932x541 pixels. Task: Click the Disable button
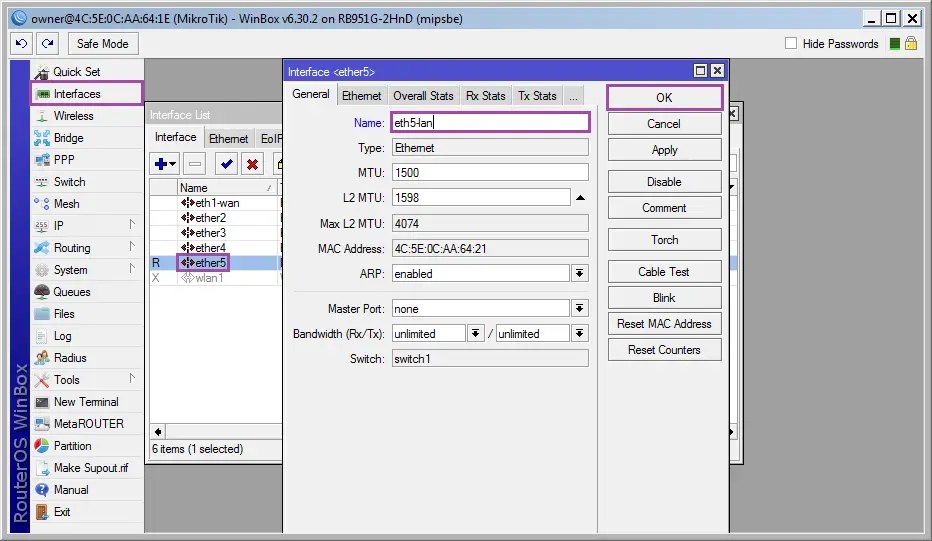(665, 182)
